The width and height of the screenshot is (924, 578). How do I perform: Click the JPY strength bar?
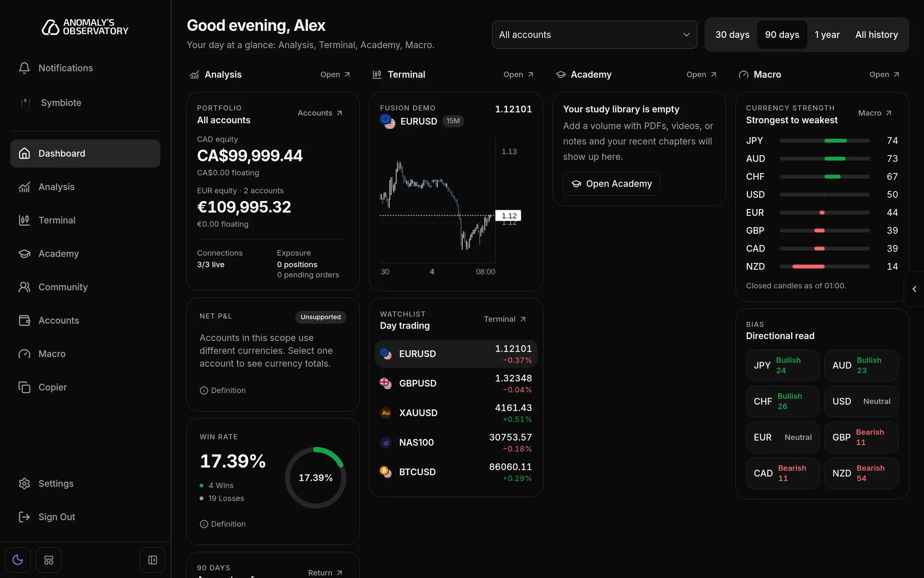tap(824, 141)
